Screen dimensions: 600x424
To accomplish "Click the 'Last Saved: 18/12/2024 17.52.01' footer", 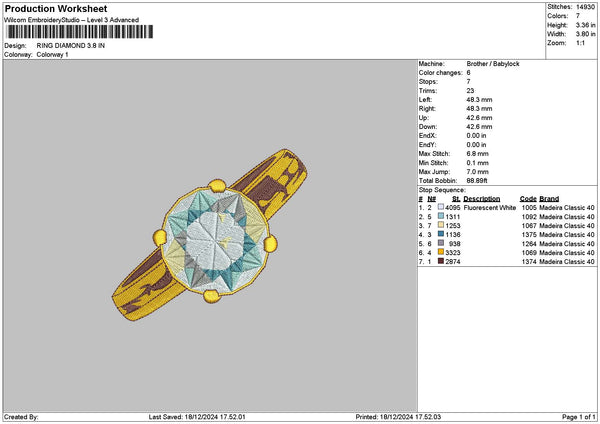I will tap(197, 417).
